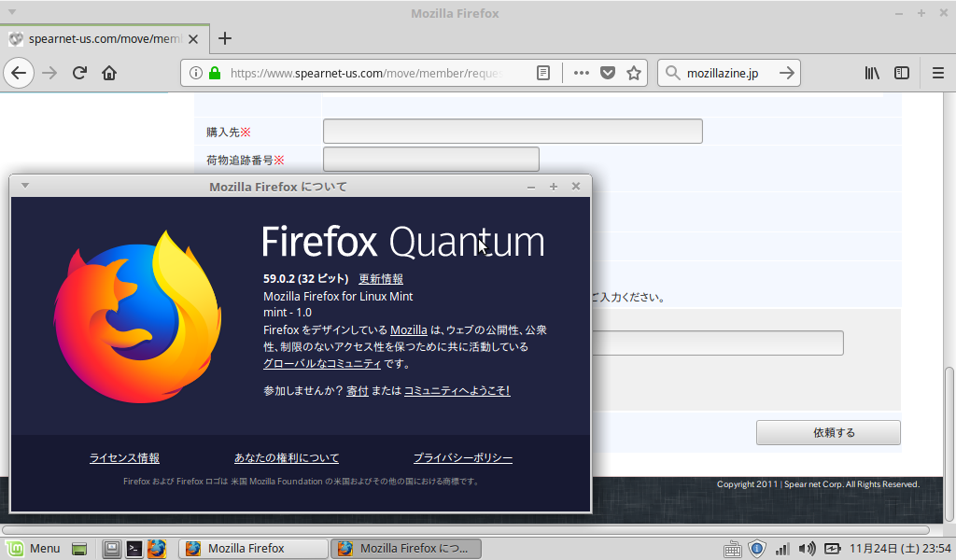Click the vertical scrollbar thumb of the page

[949, 443]
